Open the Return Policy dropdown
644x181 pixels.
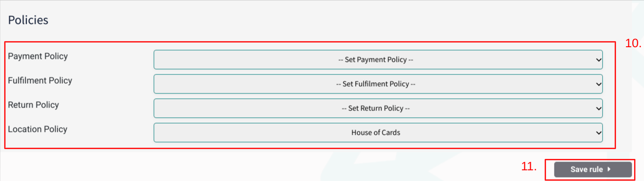378,108
